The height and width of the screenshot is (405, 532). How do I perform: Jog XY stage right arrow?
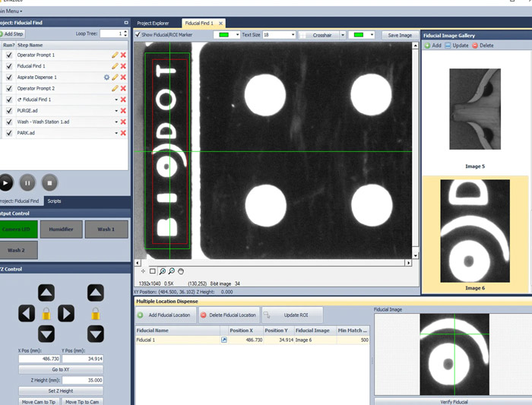[66, 313]
